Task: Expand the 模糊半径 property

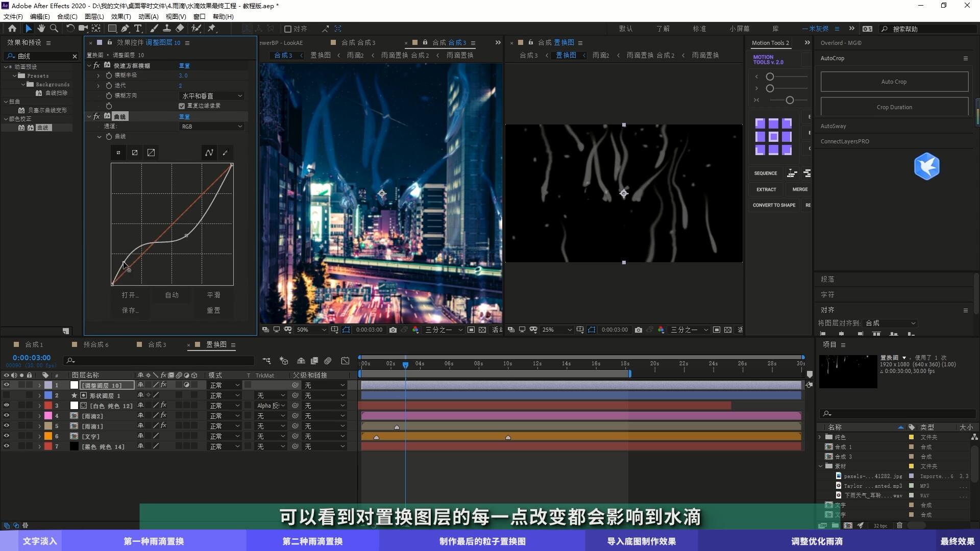Action: 99,76
